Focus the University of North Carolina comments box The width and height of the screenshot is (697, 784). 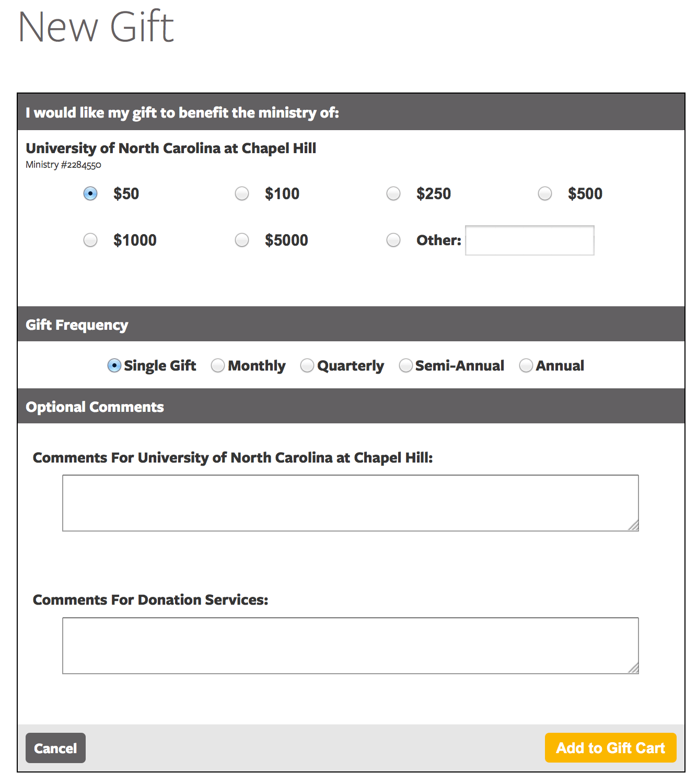coord(350,503)
